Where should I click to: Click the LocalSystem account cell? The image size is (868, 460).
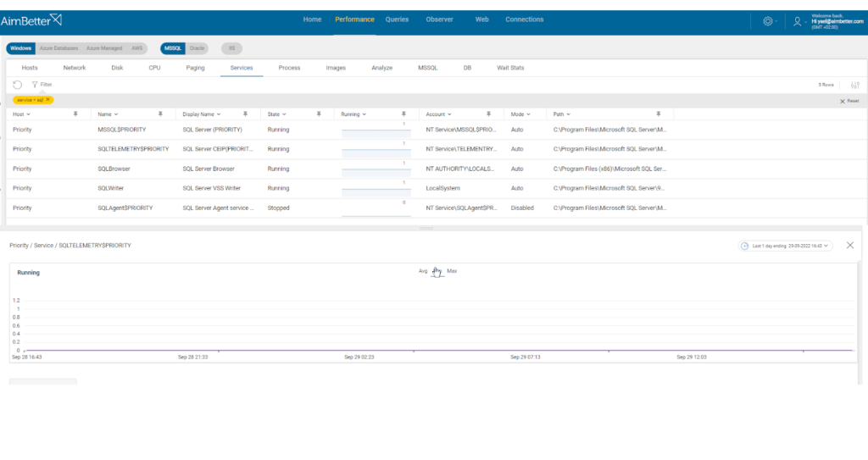coord(442,188)
